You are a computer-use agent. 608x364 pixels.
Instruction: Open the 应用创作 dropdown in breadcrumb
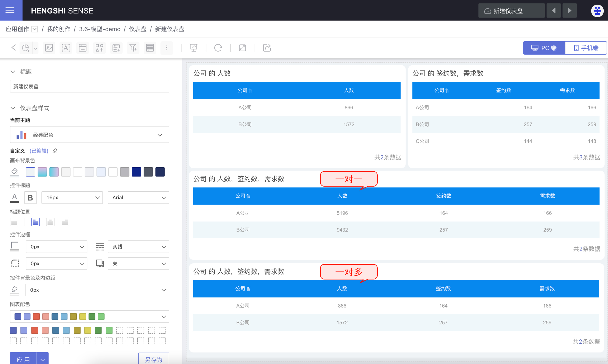(35, 29)
